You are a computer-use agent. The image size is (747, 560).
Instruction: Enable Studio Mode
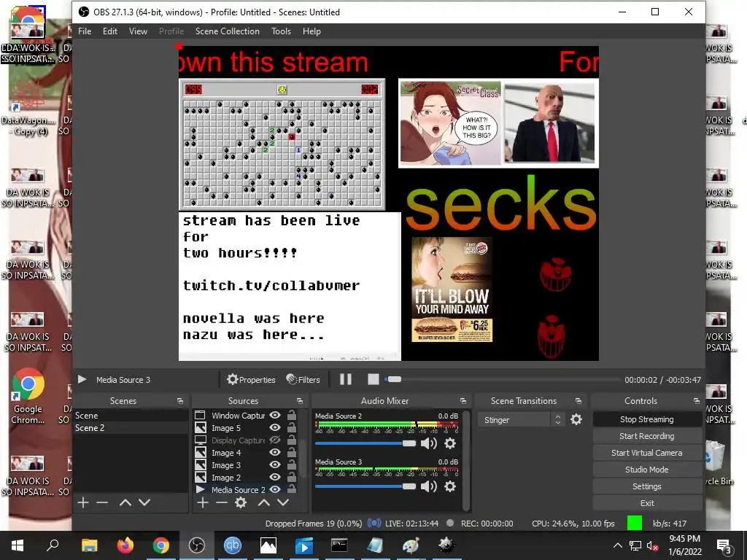647,470
